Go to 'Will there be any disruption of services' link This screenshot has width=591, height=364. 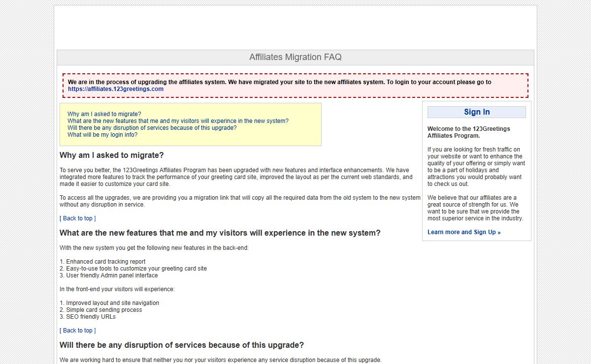152,128
